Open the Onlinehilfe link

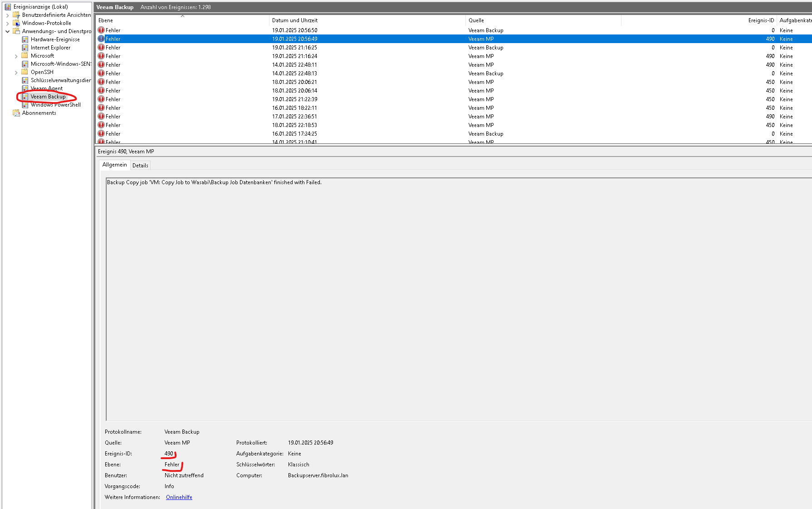[179, 497]
